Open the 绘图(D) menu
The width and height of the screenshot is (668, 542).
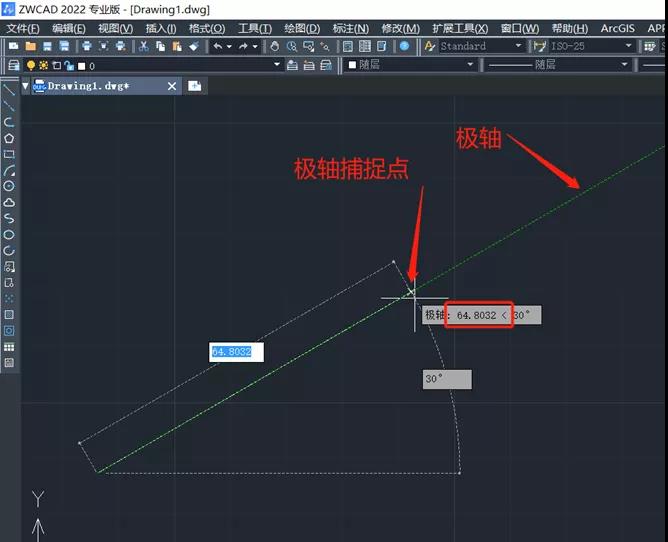point(302,29)
